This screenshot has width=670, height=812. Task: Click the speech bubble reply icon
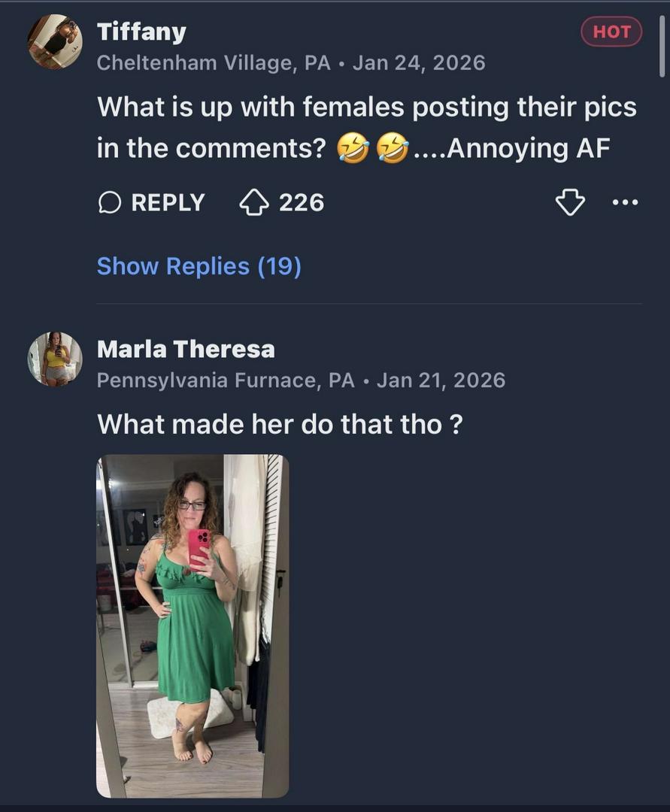[110, 202]
